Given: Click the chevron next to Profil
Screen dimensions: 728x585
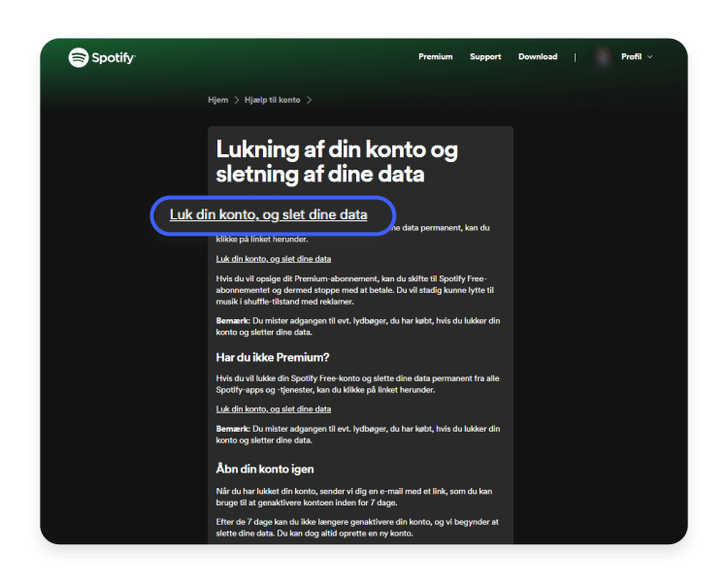Looking at the screenshot, I should (650, 56).
